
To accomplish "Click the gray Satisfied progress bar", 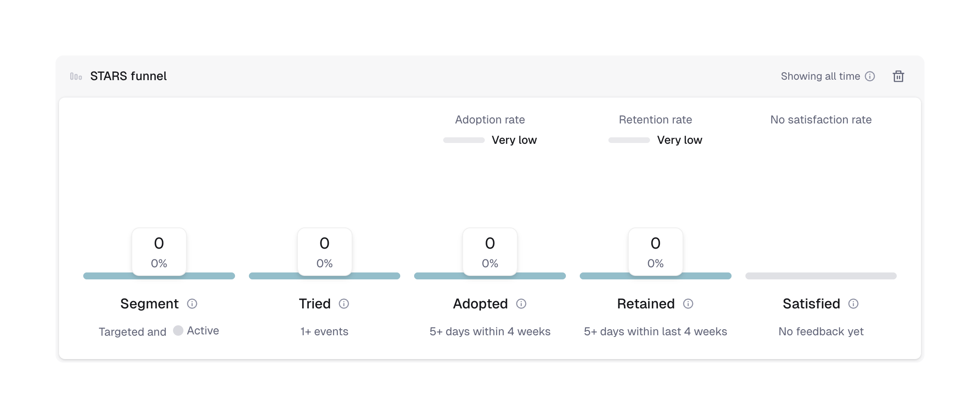I will point(821,276).
